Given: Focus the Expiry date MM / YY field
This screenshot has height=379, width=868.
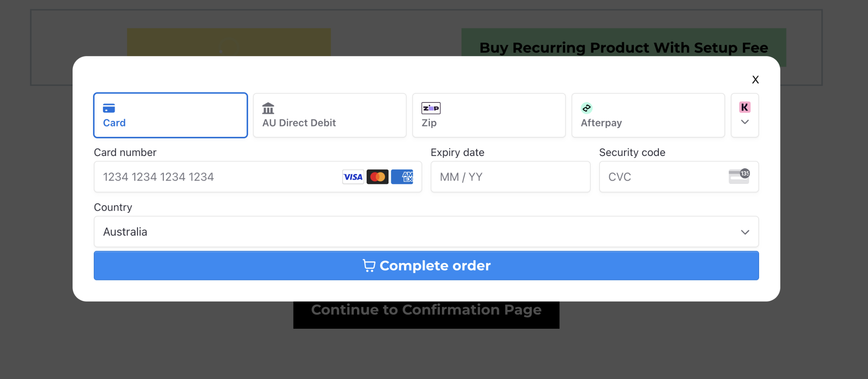Looking at the screenshot, I should (510, 177).
